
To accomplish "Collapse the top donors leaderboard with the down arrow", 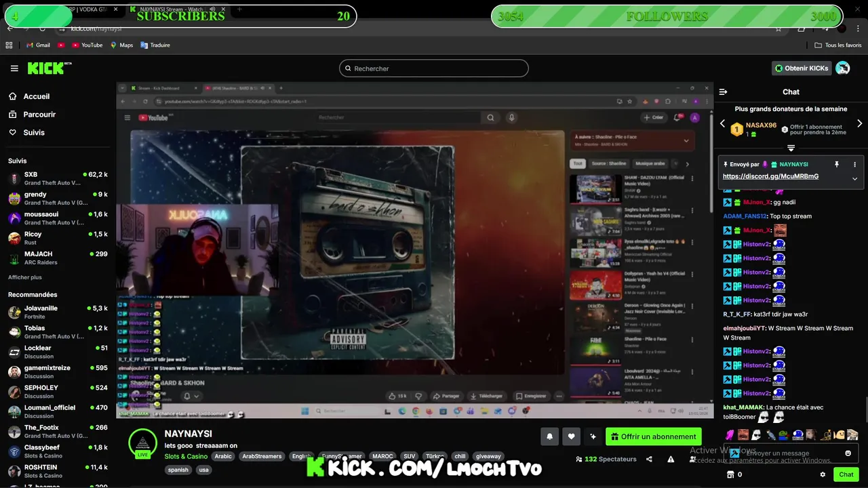I will click(x=791, y=148).
